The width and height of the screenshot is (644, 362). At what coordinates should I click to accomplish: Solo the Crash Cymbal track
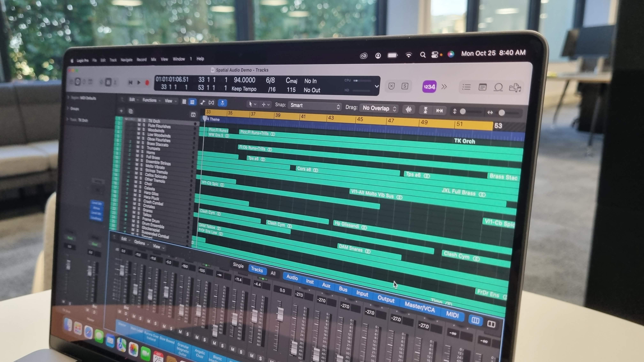pyautogui.click(x=139, y=200)
